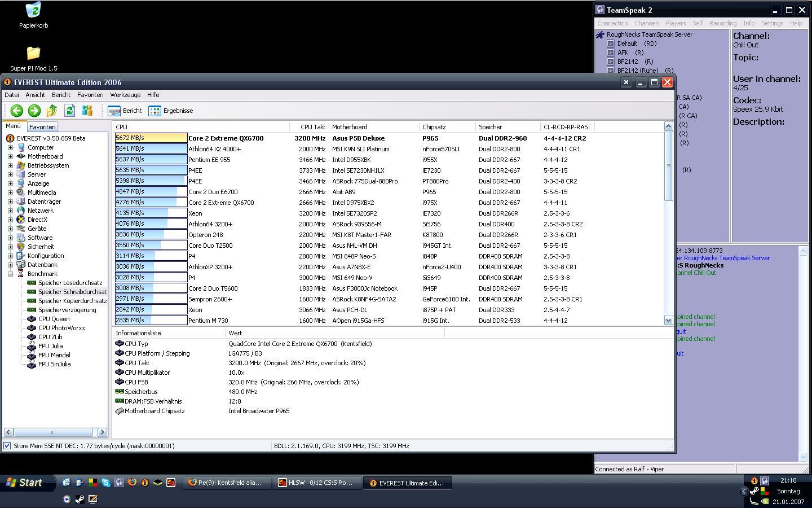The width and height of the screenshot is (812, 508).
Task: Select the Datenbank tree item
Action: (x=42, y=265)
